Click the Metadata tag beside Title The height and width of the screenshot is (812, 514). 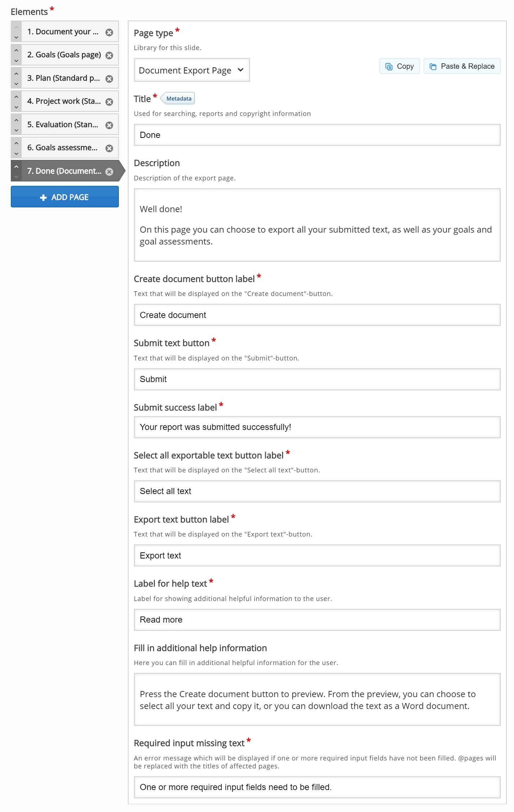178,98
